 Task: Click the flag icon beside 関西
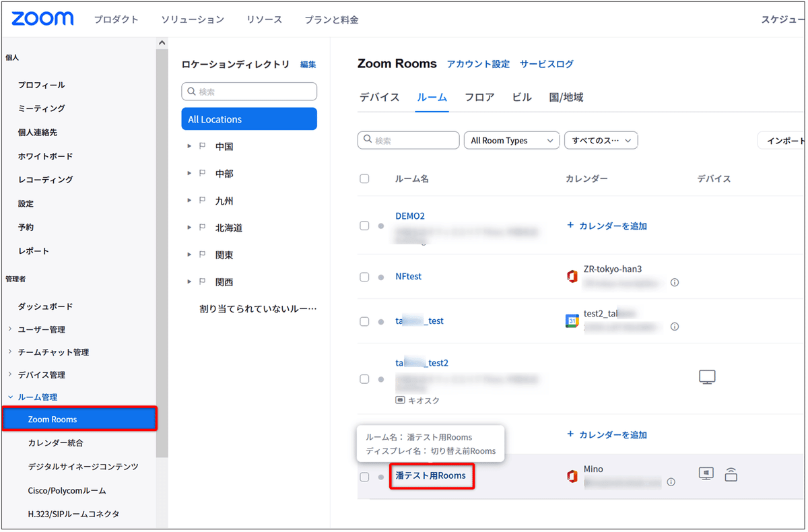pyautogui.click(x=203, y=282)
